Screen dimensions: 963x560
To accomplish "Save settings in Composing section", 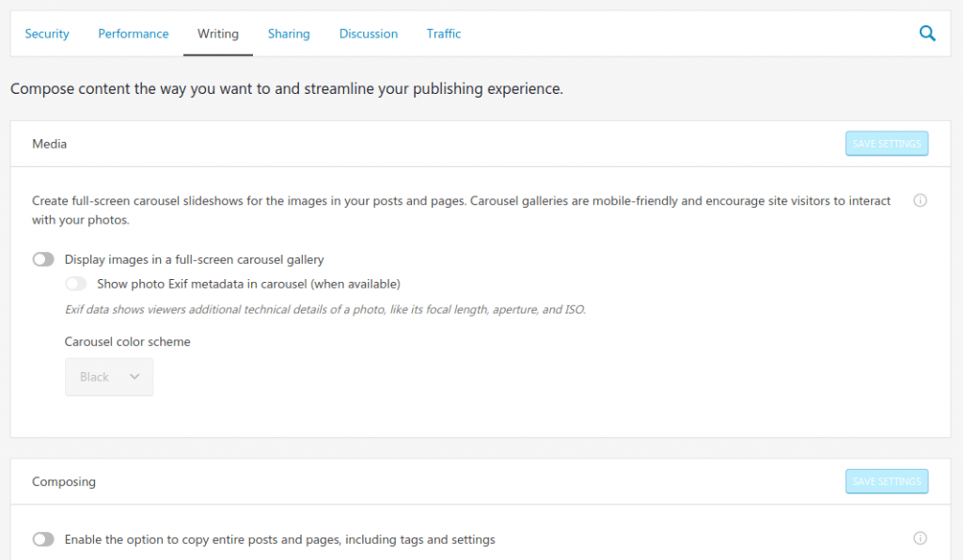I will pos(886,481).
